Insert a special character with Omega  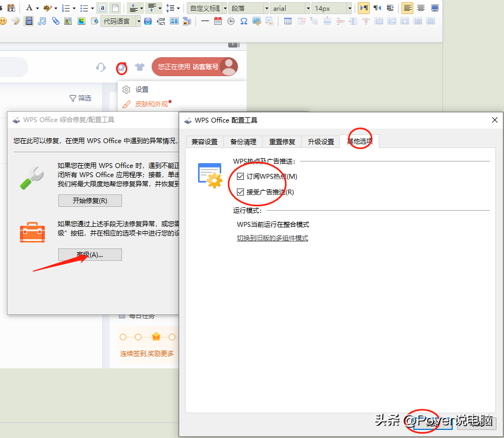pyautogui.click(x=244, y=21)
